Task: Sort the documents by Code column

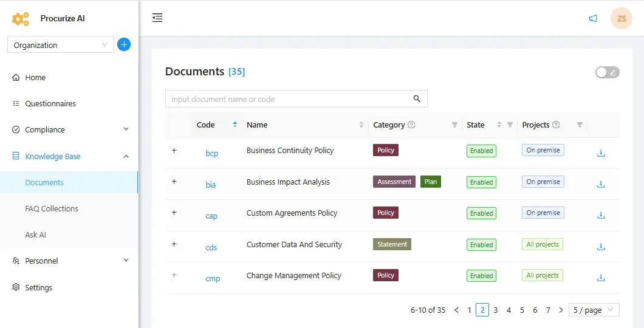Action: tap(235, 125)
